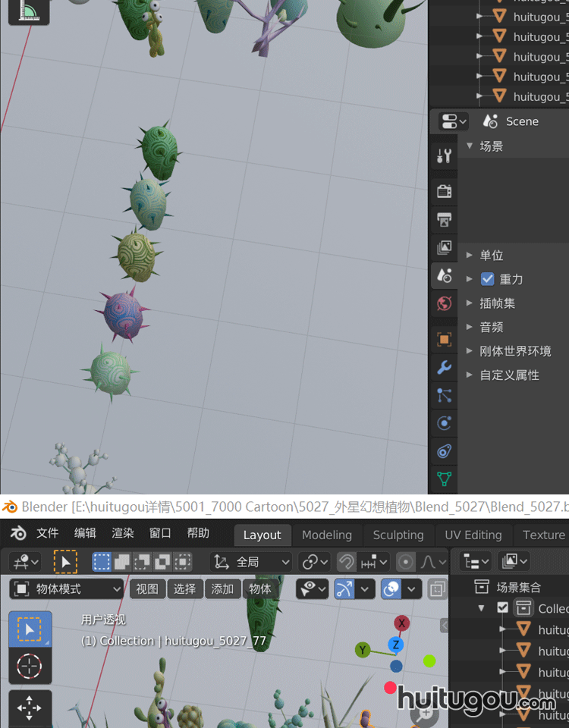The width and height of the screenshot is (569, 728).
Task: Open the Particles properties tab
Action: (444, 396)
